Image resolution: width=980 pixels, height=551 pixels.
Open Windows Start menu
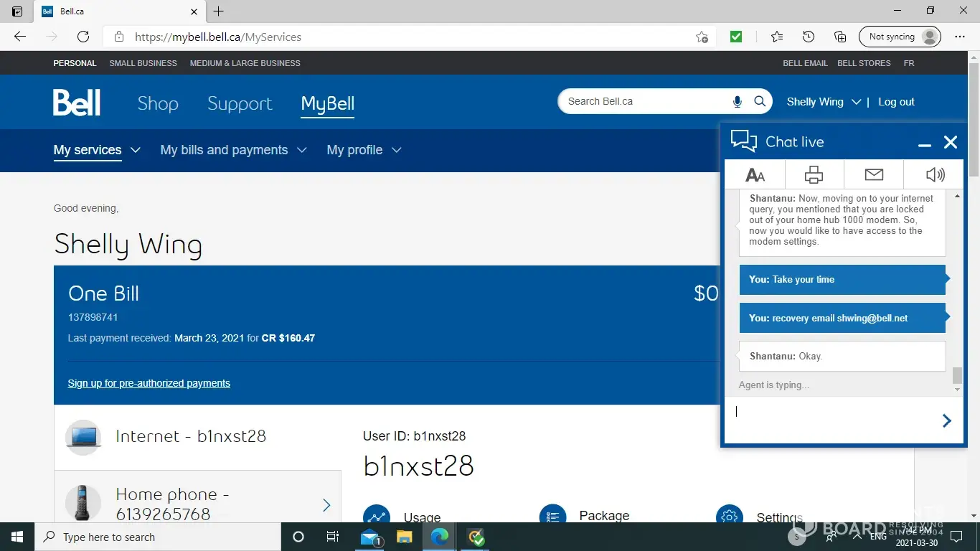17,537
